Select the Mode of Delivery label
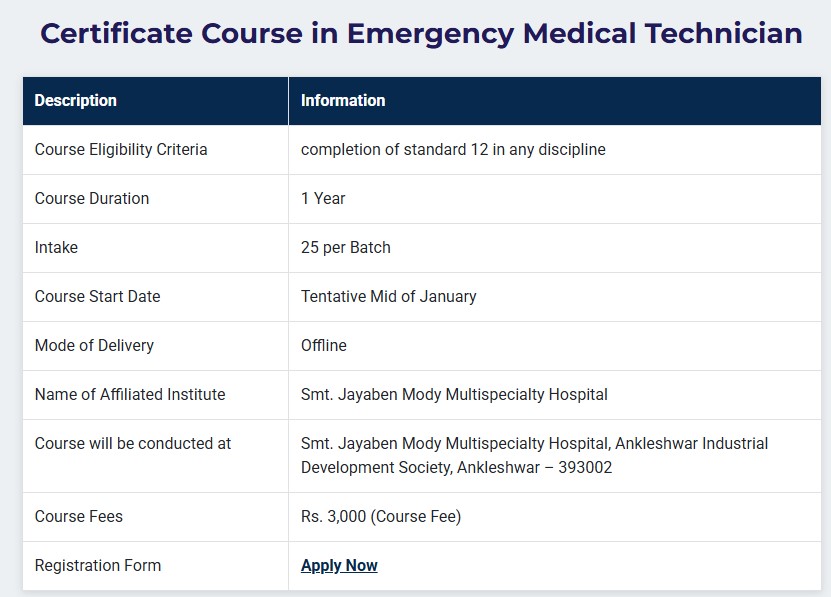The height and width of the screenshot is (597, 831). pyautogui.click(x=94, y=345)
